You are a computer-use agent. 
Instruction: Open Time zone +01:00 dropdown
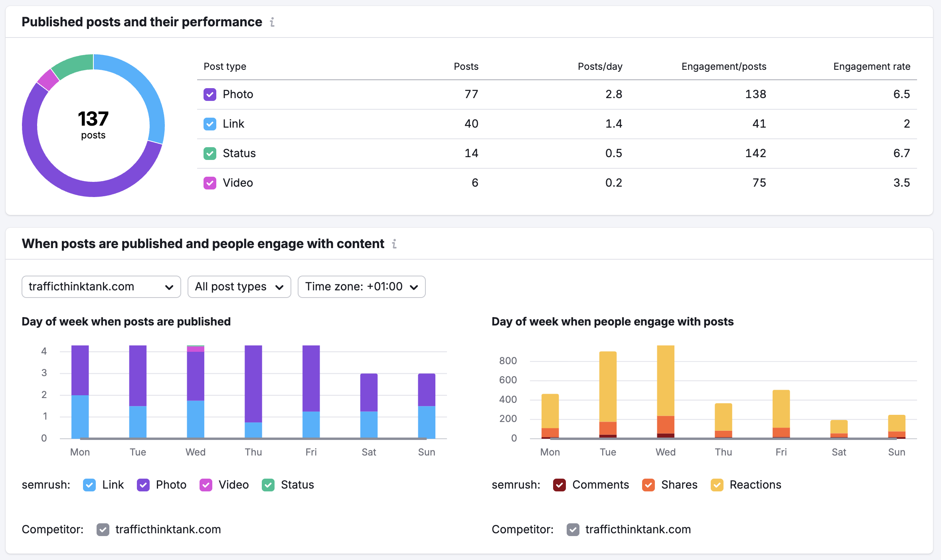(361, 287)
